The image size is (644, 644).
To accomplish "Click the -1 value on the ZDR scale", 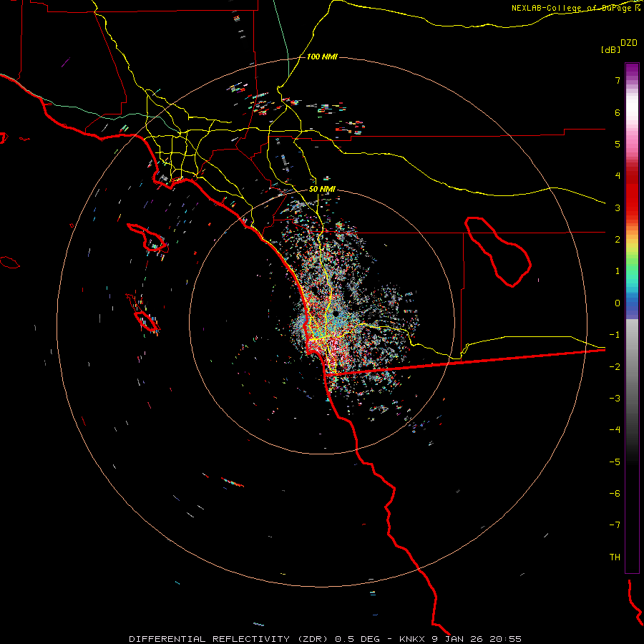I will (x=615, y=335).
